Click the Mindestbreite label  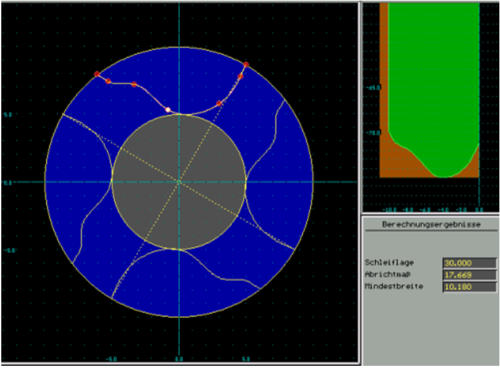click(x=394, y=286)
